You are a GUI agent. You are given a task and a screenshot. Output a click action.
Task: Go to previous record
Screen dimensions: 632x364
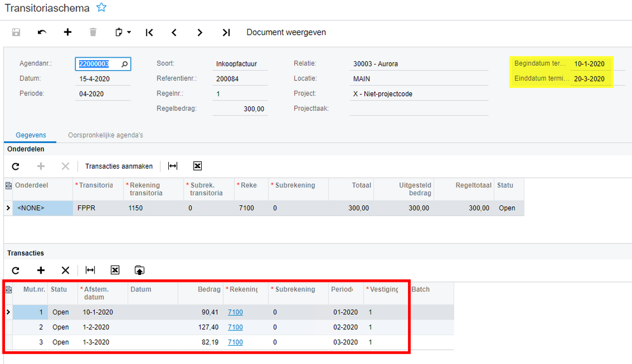(174, 32)
